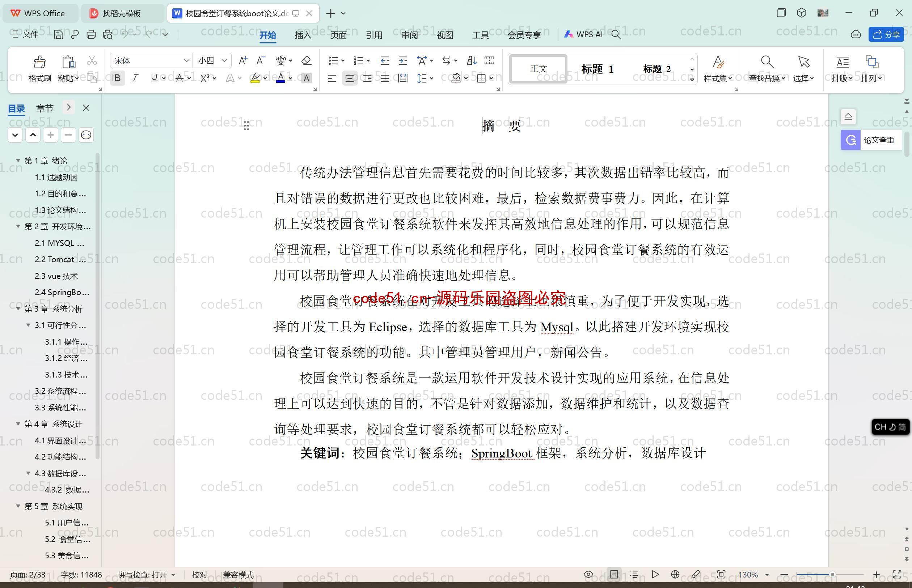Image resolution: width=912 pixels, height=588 pixels.
Task: Click the text highlight color icon
Action: [255, 78]
